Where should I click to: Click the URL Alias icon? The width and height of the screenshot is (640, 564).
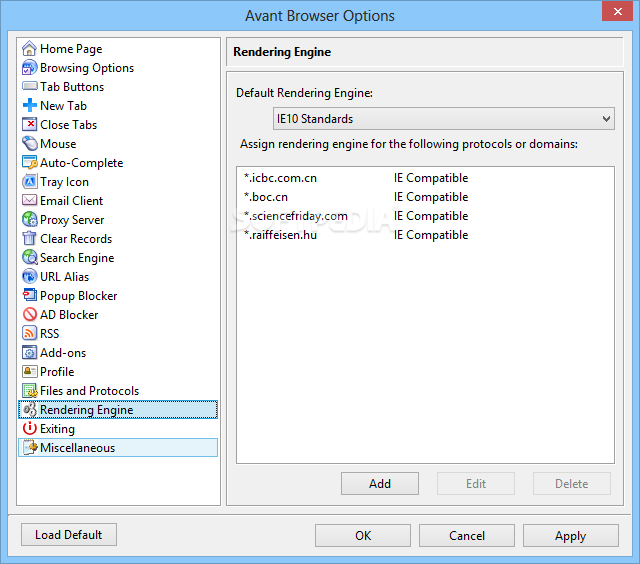point(29,276)
